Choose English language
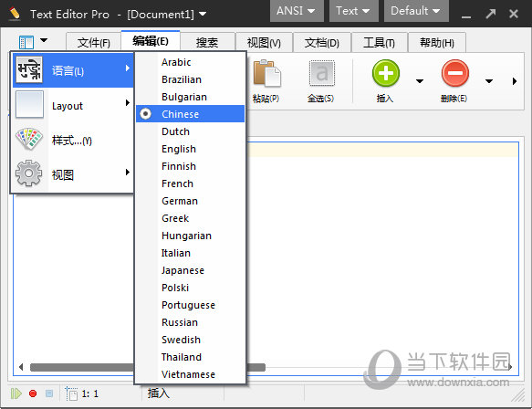532x409 pixels. point(190,149)
